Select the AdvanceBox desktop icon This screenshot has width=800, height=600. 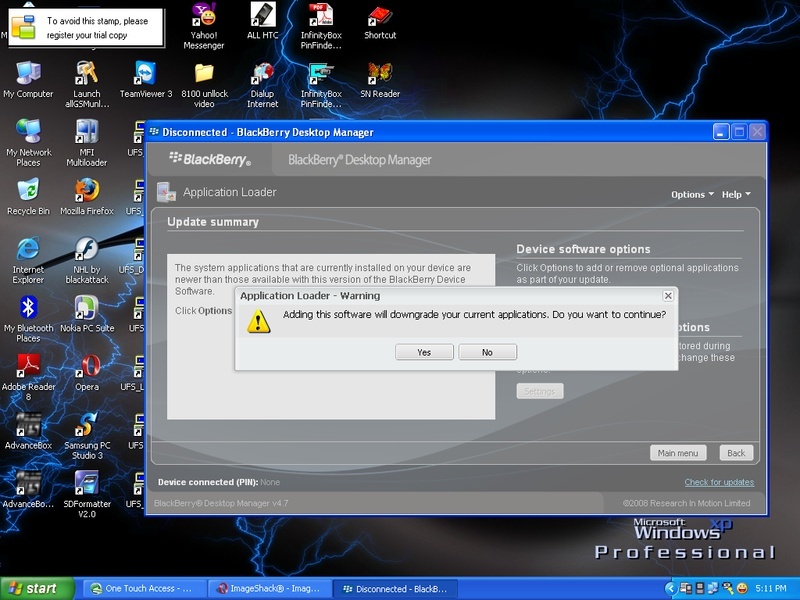click(x=28, y=432)
